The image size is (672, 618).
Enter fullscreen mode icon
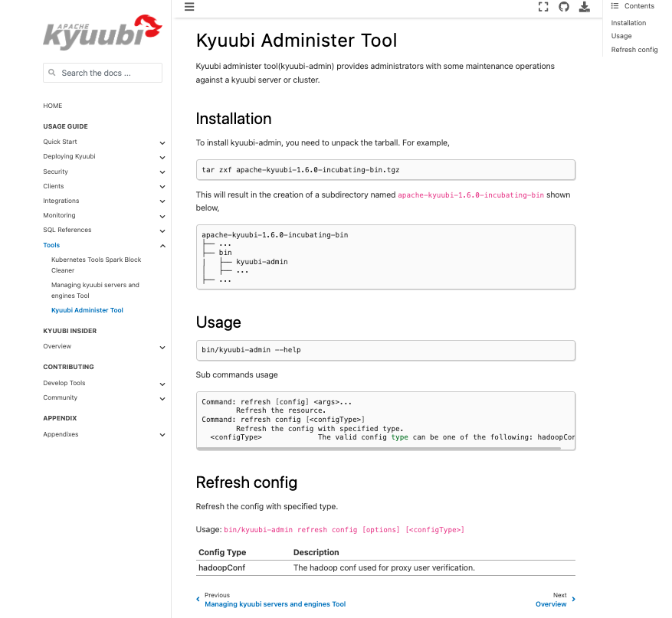pos(543,7)
